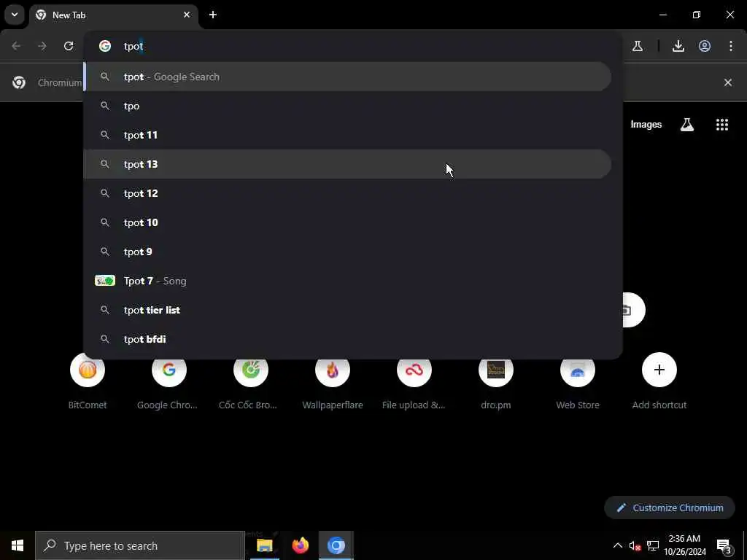747x560 pixels.
Task: Open the Windows Start menu
Action: tap(18, 545)
